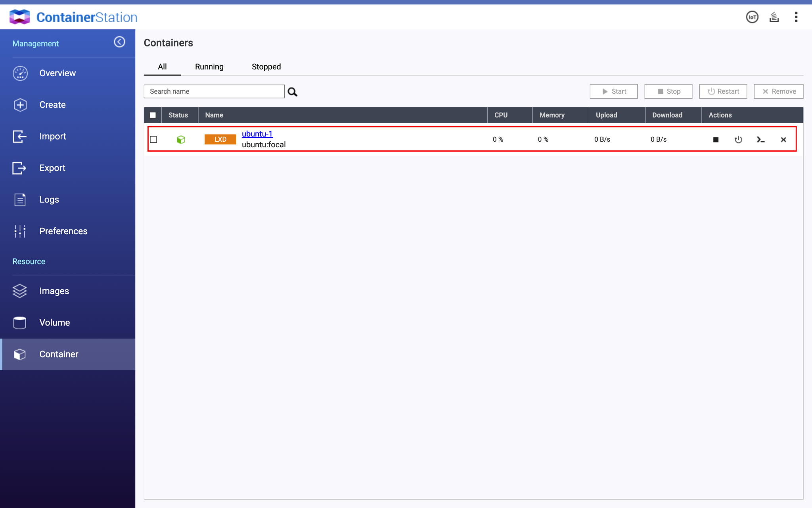The width and height of the screenshot is (812, 508).
Task: Restart ubuntu-1 using row power icon
Action: click(738, 140)
